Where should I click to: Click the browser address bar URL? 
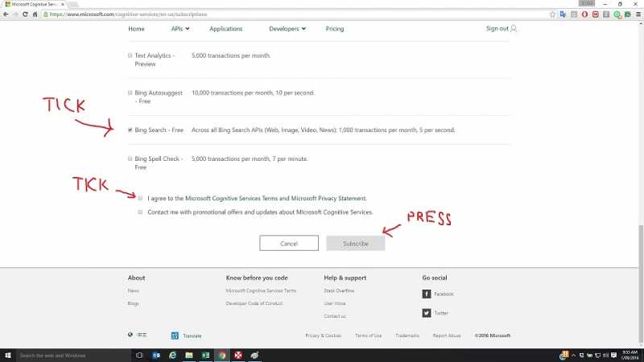pyautogui.click(x=129, y=14)
